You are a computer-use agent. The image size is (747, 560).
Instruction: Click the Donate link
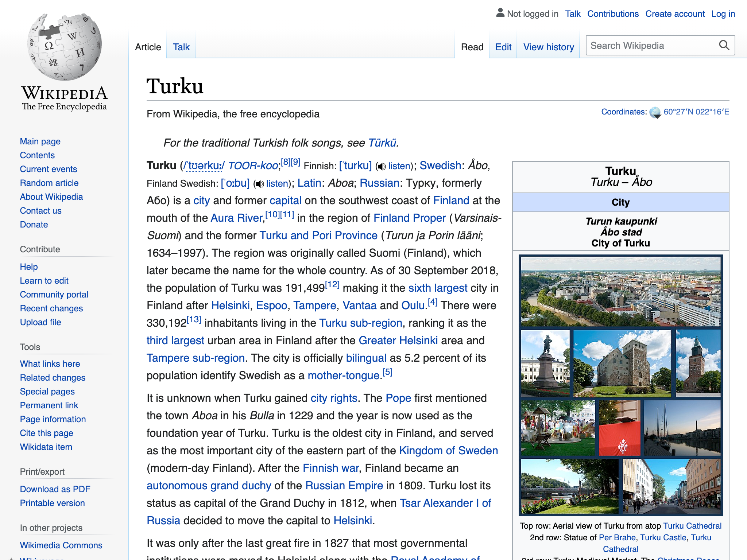coord(34,225)
